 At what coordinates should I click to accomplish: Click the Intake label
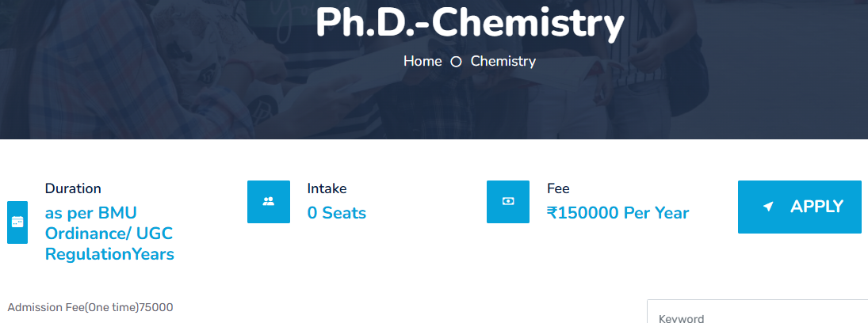tap(327, 188)
